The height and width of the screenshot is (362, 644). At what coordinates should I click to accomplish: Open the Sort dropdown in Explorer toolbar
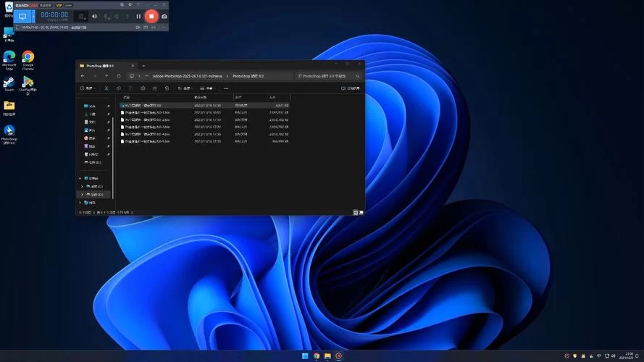185,88
